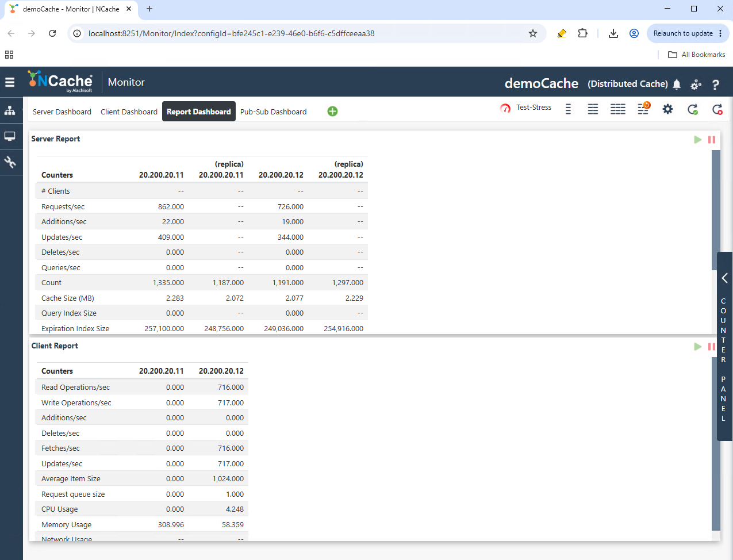The height and width of the screenshot is (560, 733).
Task: Select Cache Size (MB) row label
Action: tap(68, 298)
